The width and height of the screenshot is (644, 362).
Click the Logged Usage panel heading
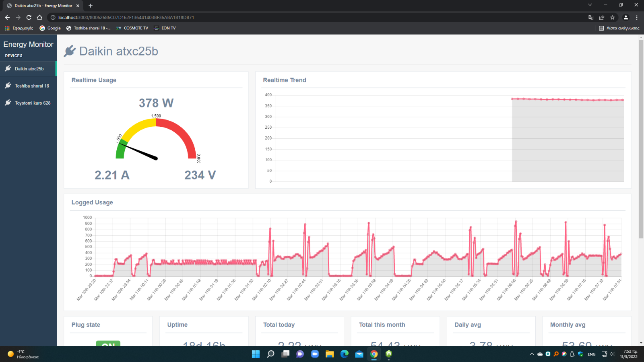point(92,202)
